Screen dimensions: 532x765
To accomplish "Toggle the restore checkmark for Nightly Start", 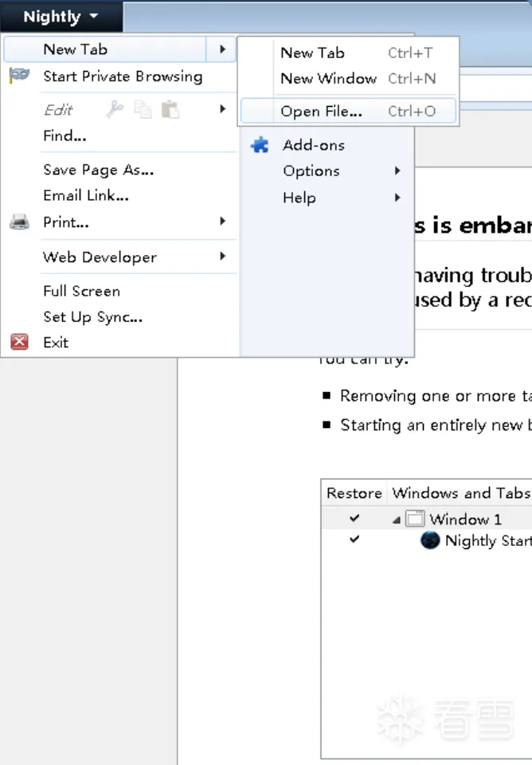I will point(354,539).
